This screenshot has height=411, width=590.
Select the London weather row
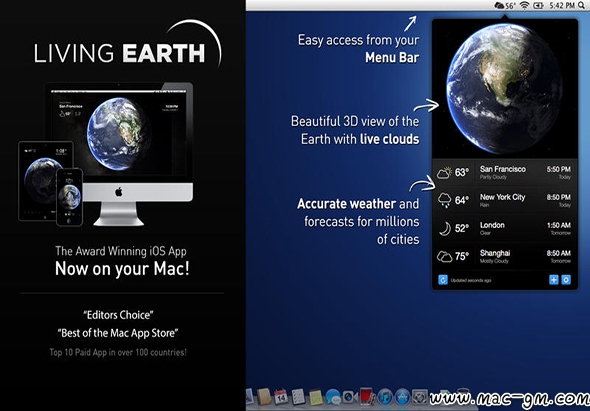505,228
